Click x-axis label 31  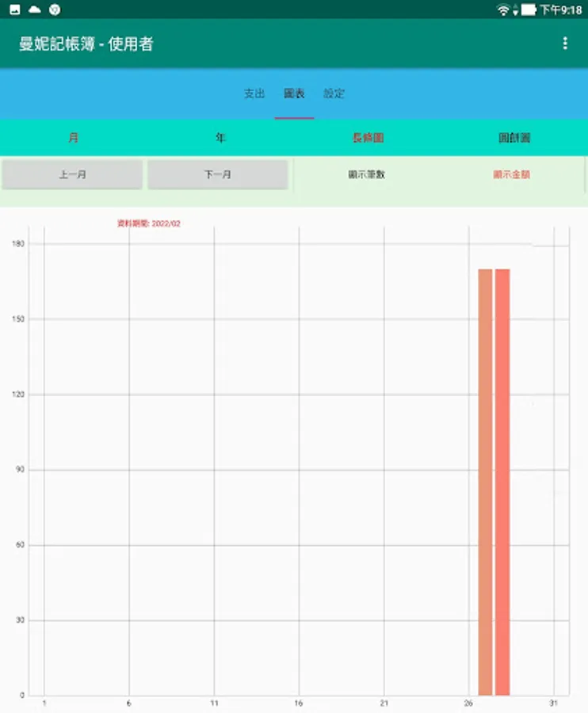pyautogui.click(x=553, y=703)
